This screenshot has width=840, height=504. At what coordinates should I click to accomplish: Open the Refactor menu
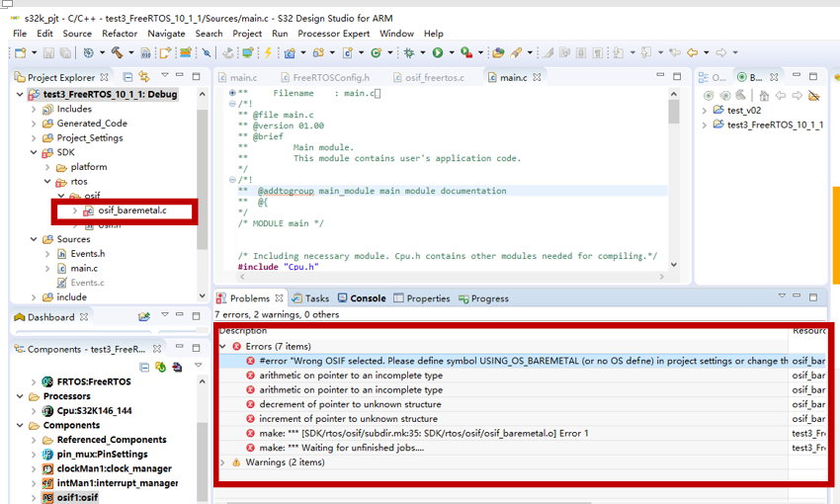coord(120,34)
